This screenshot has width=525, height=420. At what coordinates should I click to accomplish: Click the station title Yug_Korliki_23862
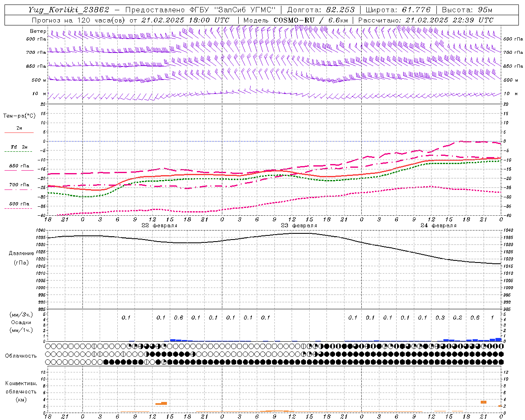click(69, 10)
